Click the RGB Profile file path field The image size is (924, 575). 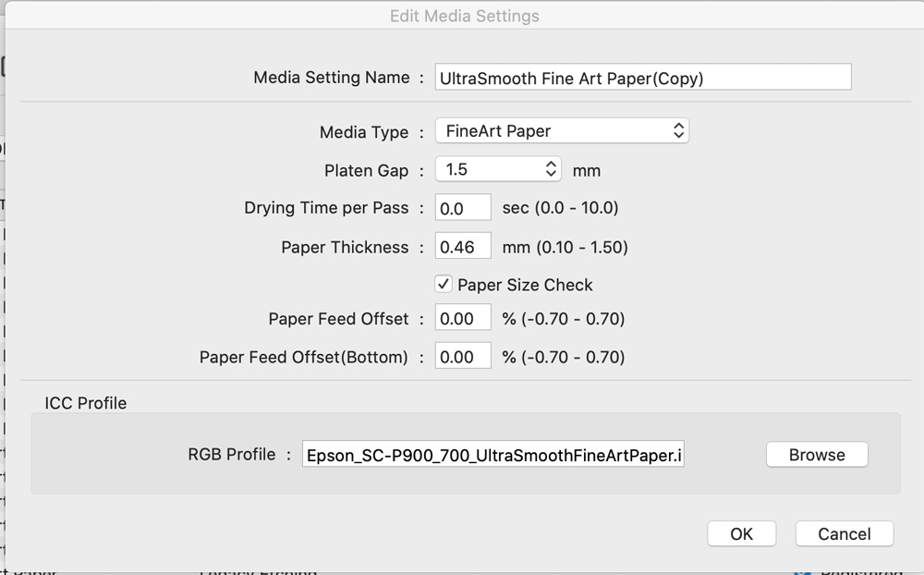coord(493,455)
